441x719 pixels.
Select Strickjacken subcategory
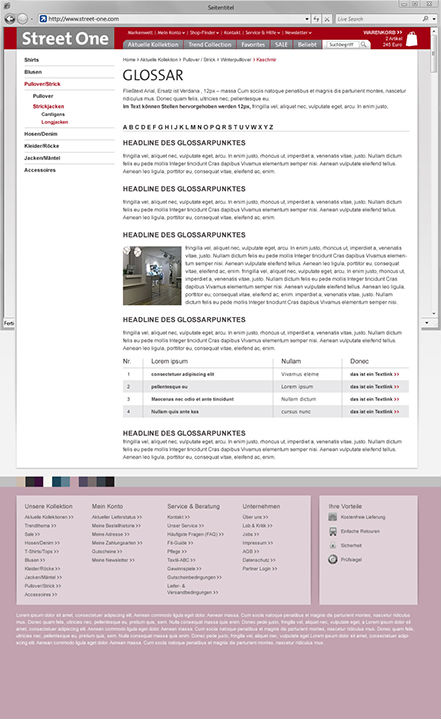pos(49,106)
